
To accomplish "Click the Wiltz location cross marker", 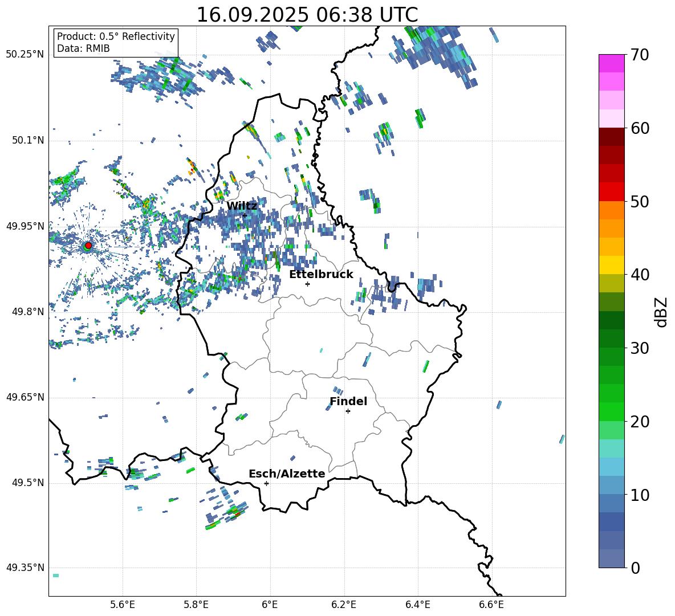I will pos(245,215).
